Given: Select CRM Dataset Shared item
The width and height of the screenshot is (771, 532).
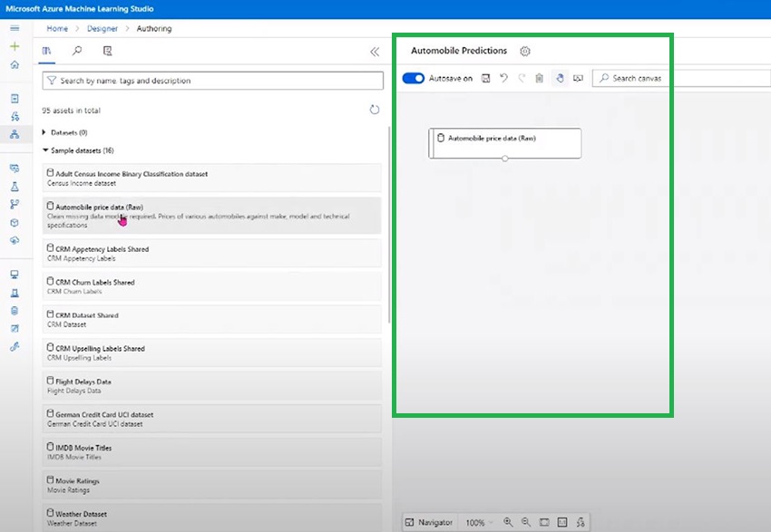Looking at the screenshot, I should [x=212, y=319].
